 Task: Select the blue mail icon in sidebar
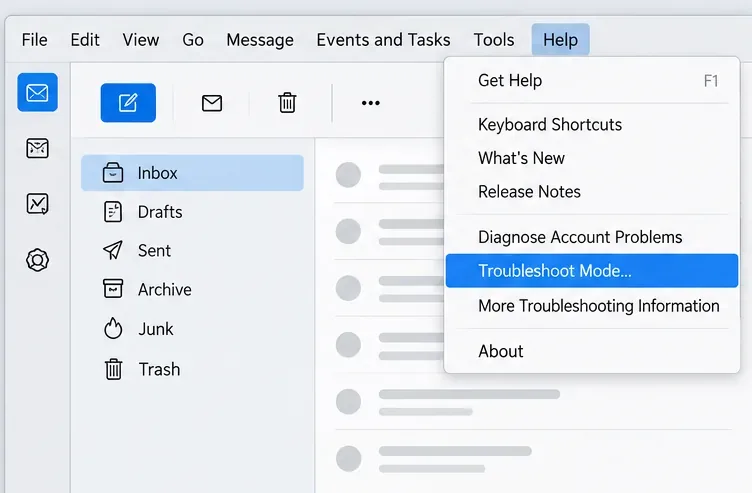click(37, 93)
